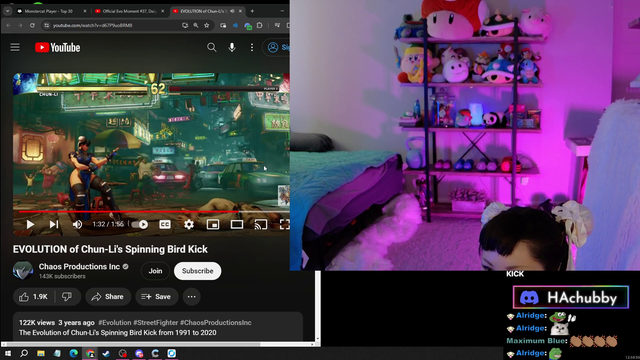This screenshot has width=640, height=360.
Task: Open the YouTube guide hamburger menu
Action: (15, 47)
